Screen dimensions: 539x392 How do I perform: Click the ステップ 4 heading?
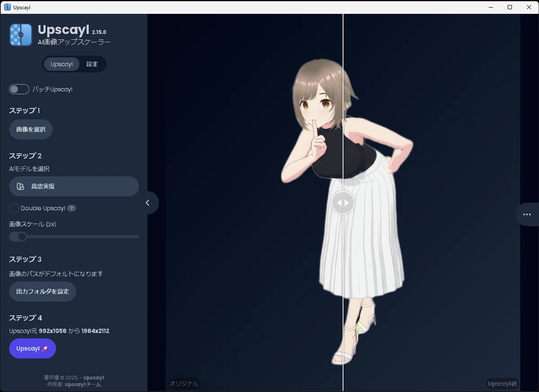coord(26,318)
